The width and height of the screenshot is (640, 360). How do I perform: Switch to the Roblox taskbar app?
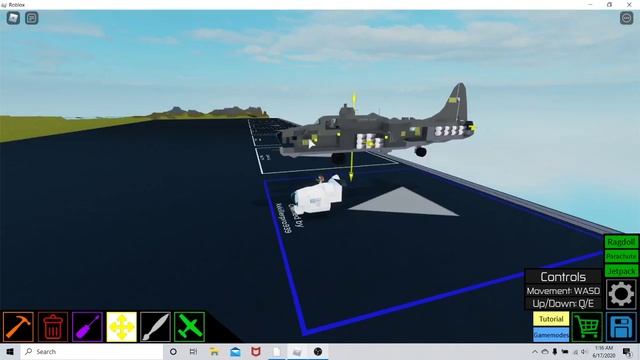[297, 351]
